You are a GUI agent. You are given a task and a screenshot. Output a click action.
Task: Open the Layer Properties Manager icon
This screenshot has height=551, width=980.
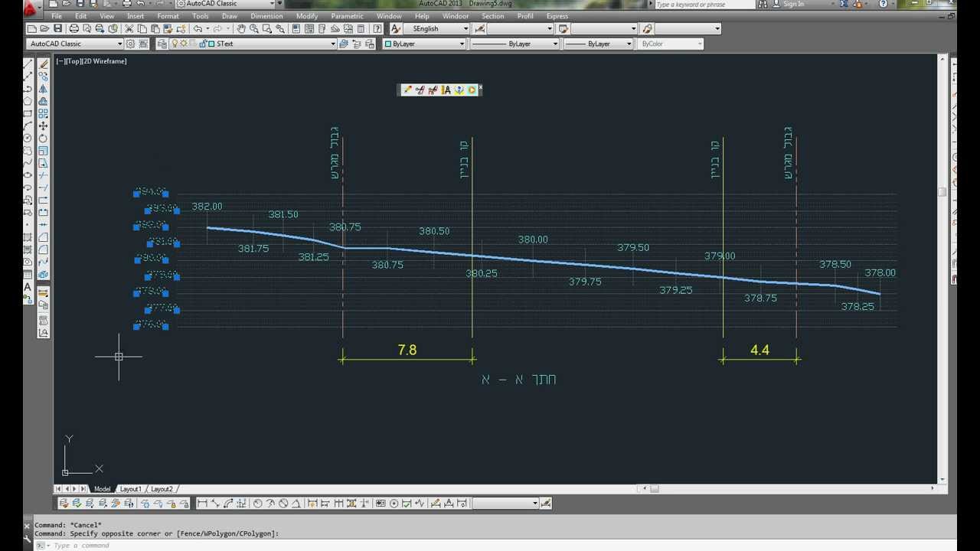tap(162, 44)
